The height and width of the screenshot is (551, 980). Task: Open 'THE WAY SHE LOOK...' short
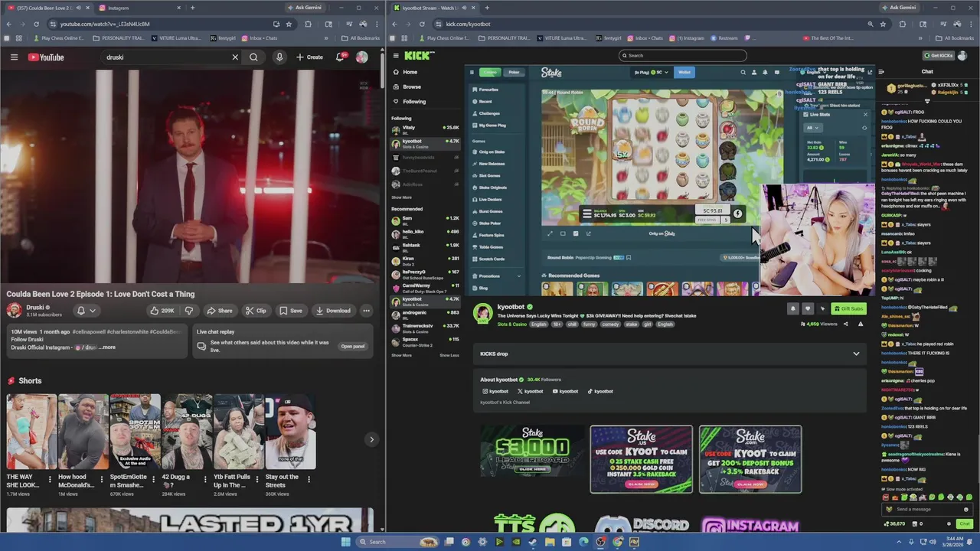(31, 432)
